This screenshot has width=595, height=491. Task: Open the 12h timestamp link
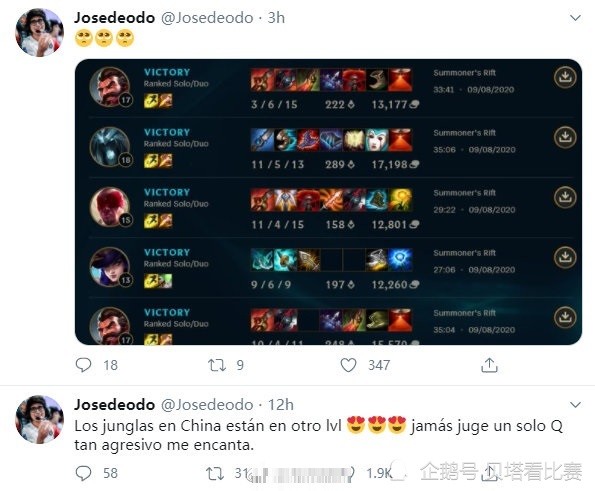click(281, 405)
